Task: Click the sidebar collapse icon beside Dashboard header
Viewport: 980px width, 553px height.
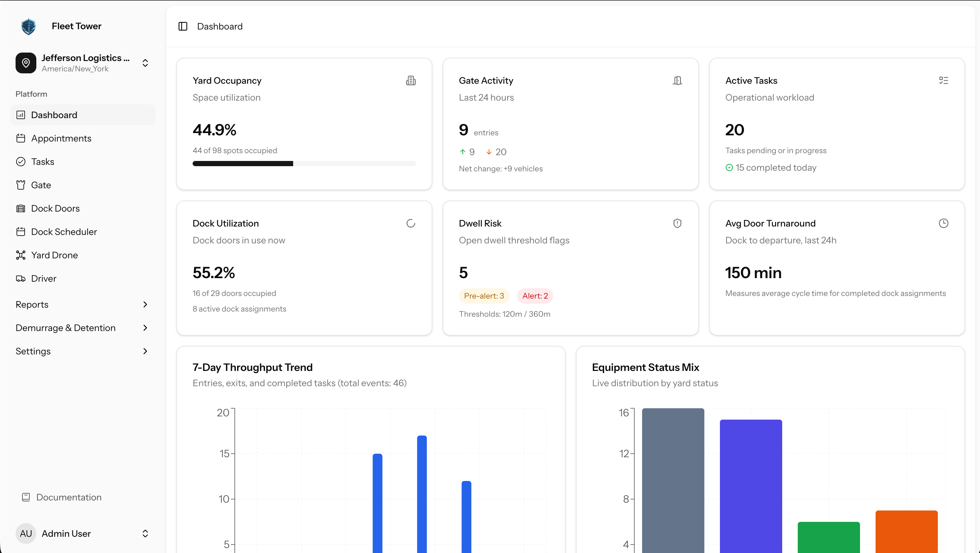Action: tap(183, 26)
